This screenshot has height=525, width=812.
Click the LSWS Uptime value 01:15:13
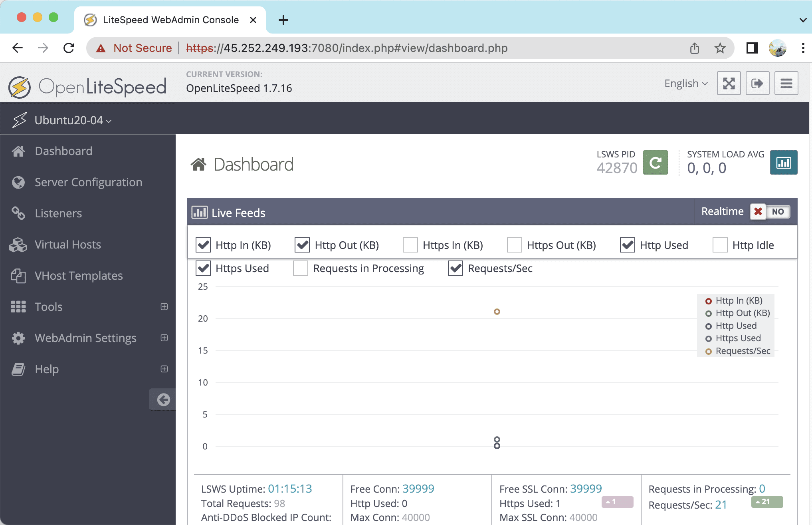click(290, 489)
